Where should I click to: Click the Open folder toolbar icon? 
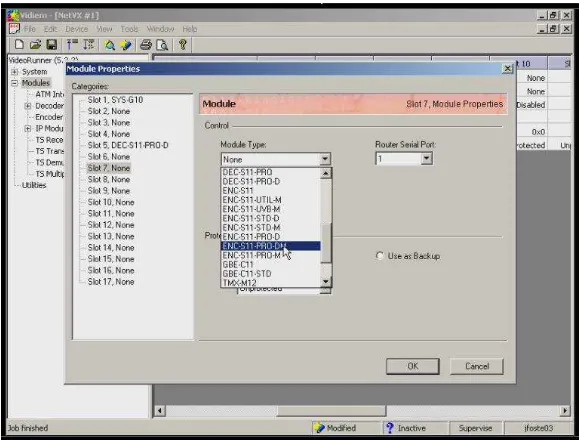pyautogui.click(x=35, y=45)
